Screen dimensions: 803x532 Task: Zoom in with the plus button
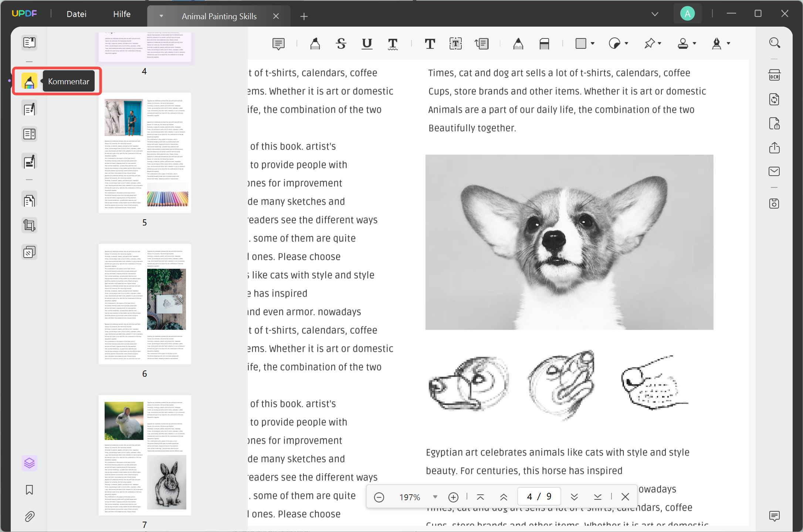point(453,497)
